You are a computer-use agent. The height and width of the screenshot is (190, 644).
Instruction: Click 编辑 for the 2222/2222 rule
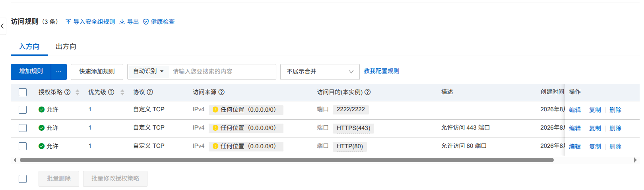point(575,110)
